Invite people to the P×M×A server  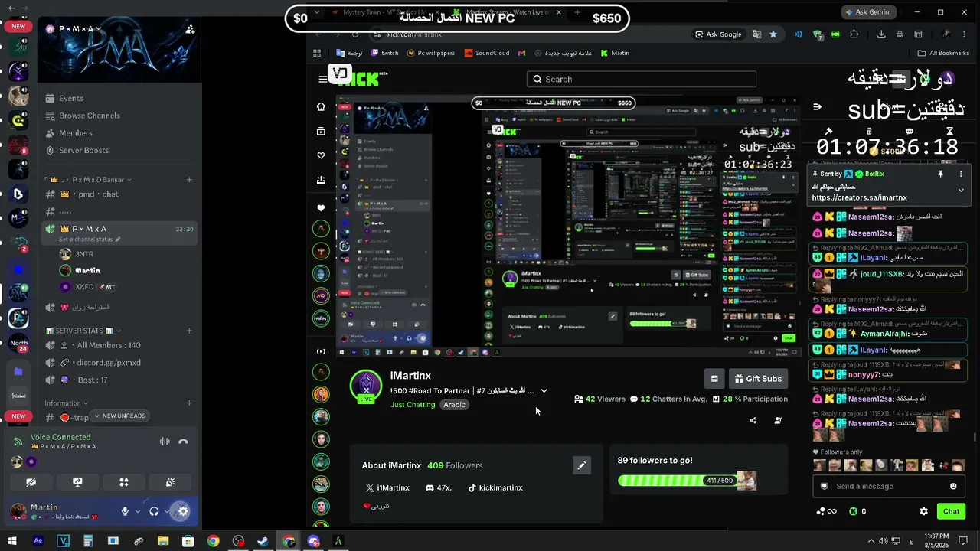(189, 29)
